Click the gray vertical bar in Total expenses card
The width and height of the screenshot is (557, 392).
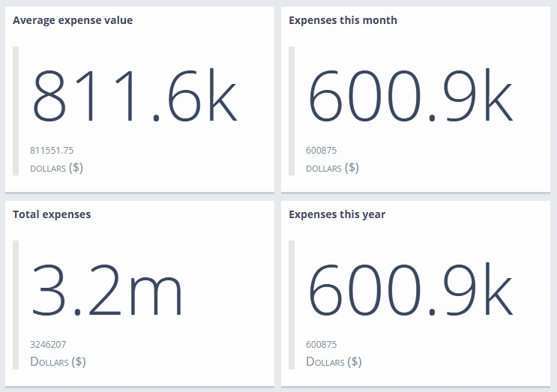click(x=16, y=304)
